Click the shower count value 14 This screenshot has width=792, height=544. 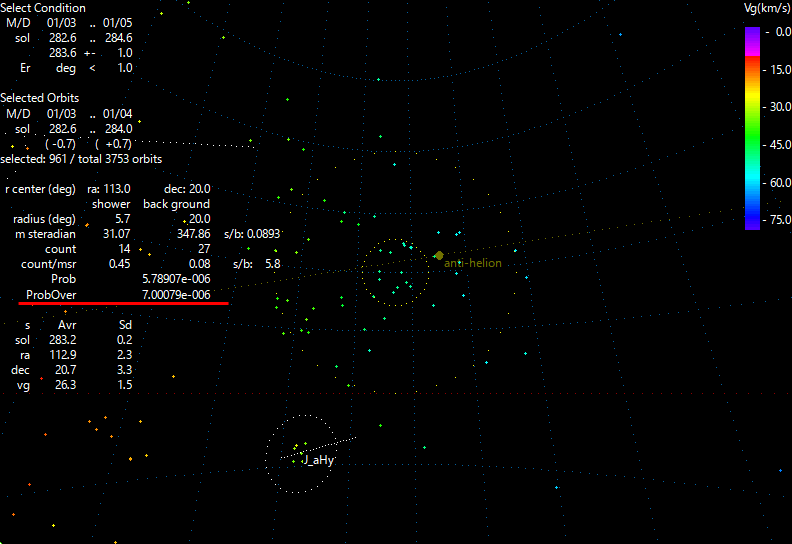pyautogui.click(x=123, y=249)
